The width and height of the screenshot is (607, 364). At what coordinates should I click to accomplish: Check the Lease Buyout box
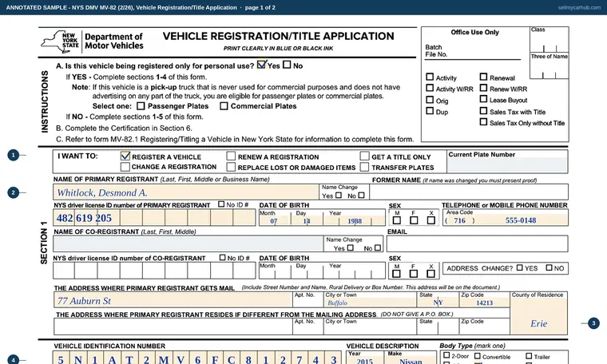click(483, 99)
